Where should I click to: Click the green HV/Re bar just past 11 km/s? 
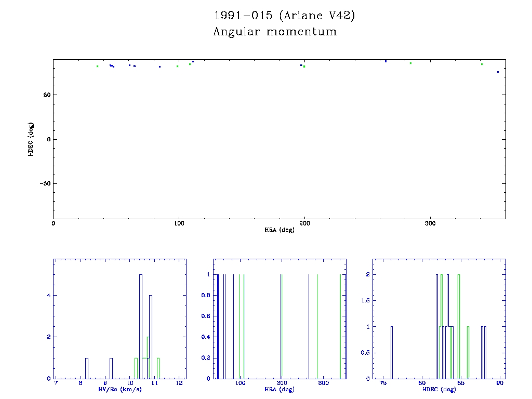[158, 368]
